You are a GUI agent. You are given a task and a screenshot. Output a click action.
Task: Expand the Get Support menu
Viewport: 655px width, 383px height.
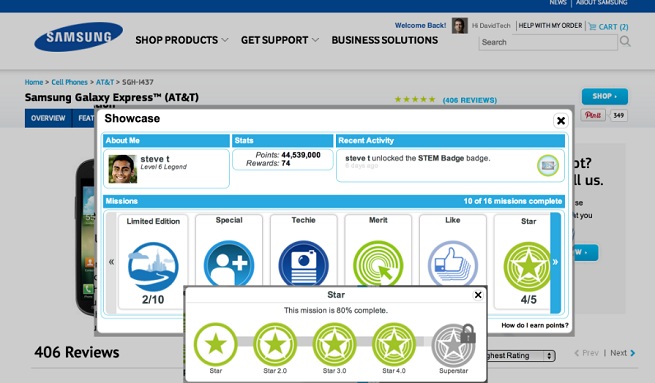point(279,40)
